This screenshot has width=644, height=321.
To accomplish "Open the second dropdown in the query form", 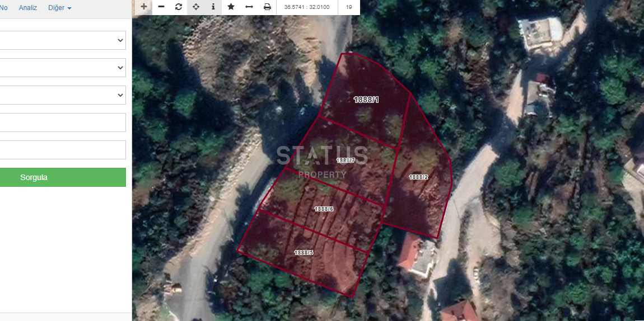I will pyautogui.click(x=63, y=68).
